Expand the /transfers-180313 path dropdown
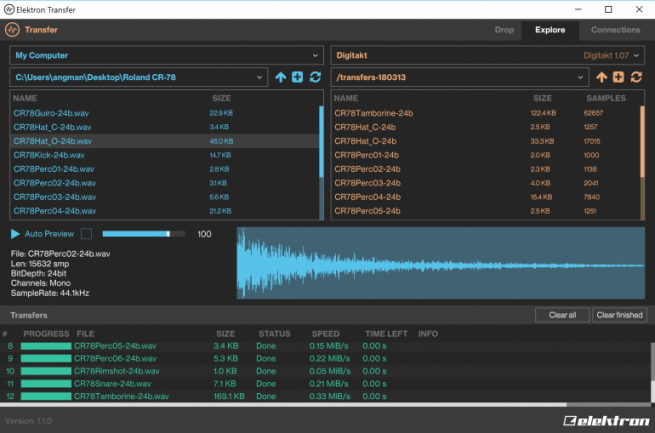Viewport: 655px width, 433px height. point(580,77)
